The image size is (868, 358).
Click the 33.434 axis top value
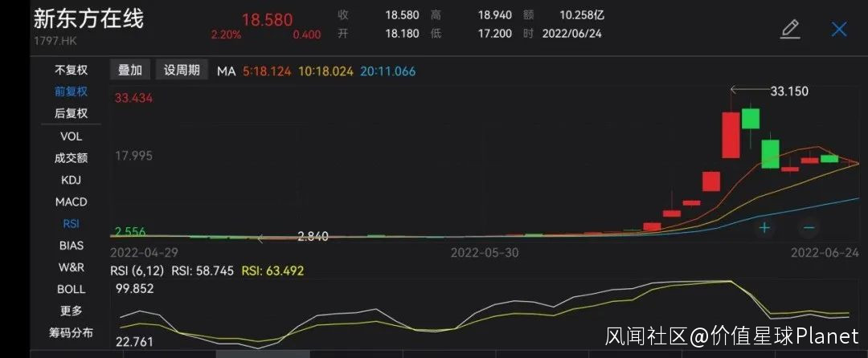[133, 99]
